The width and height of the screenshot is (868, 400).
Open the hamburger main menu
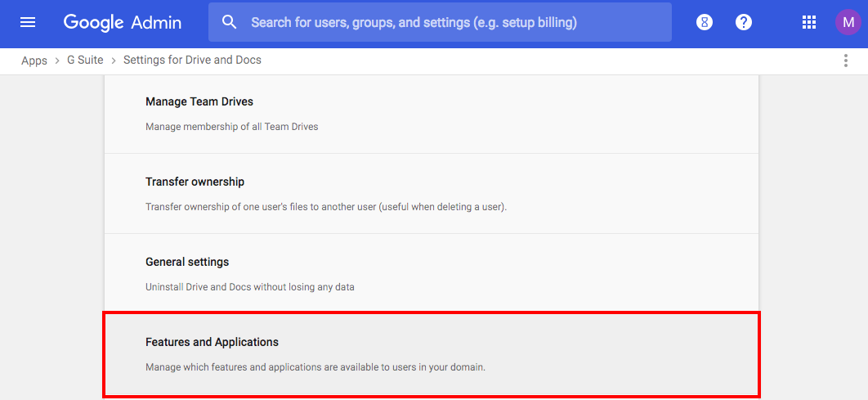click(28, 22)
